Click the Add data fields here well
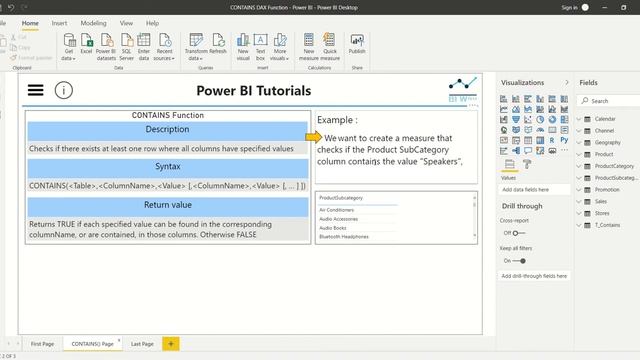Screen dimensions: 640x360 point(534,190)
